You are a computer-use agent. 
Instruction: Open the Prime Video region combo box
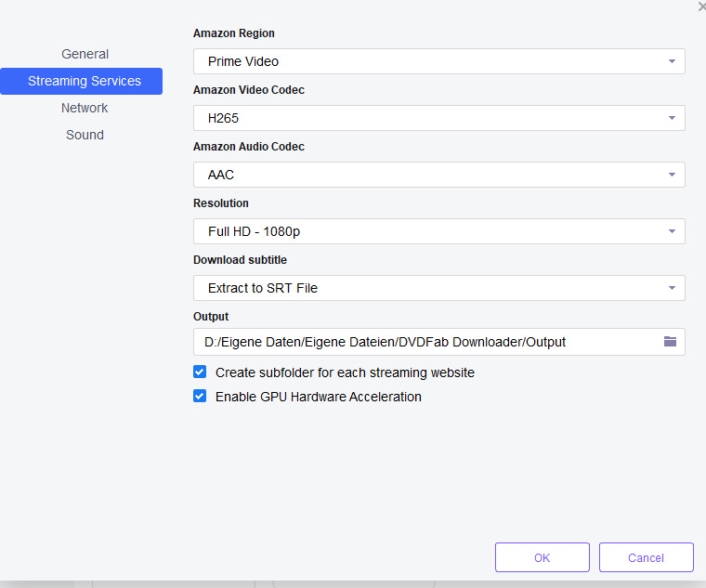427,61
